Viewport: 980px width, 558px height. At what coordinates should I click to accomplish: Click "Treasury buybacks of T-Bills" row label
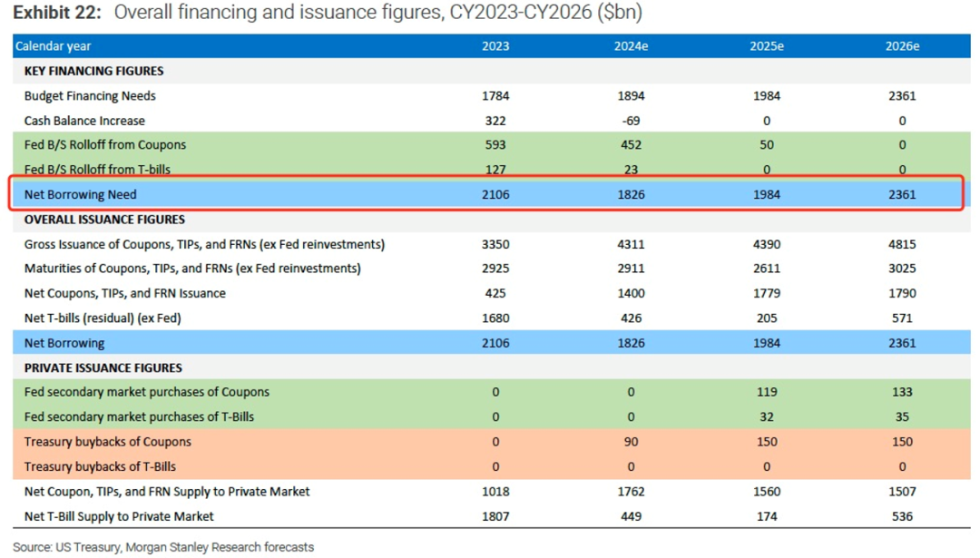pos(100,466)
